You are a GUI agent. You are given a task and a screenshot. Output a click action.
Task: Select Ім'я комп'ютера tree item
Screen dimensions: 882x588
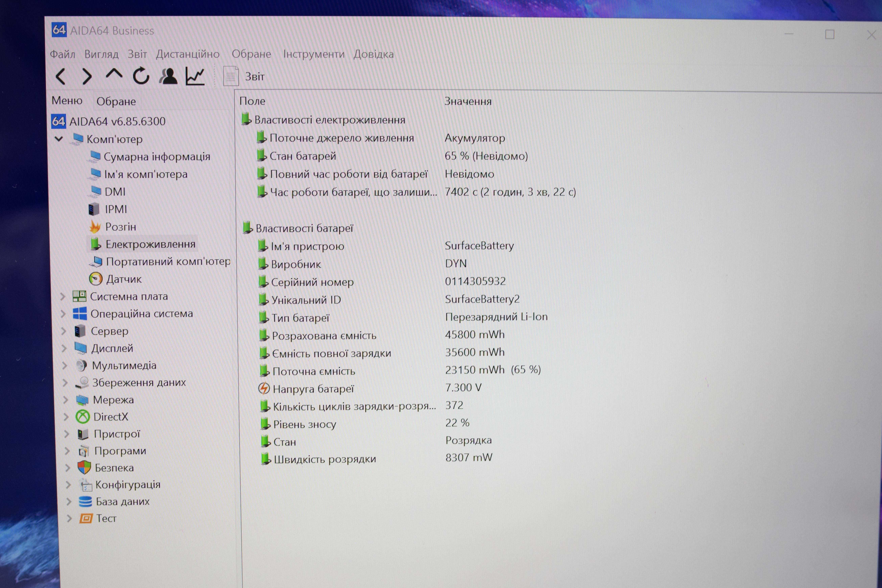pos(146,174)
